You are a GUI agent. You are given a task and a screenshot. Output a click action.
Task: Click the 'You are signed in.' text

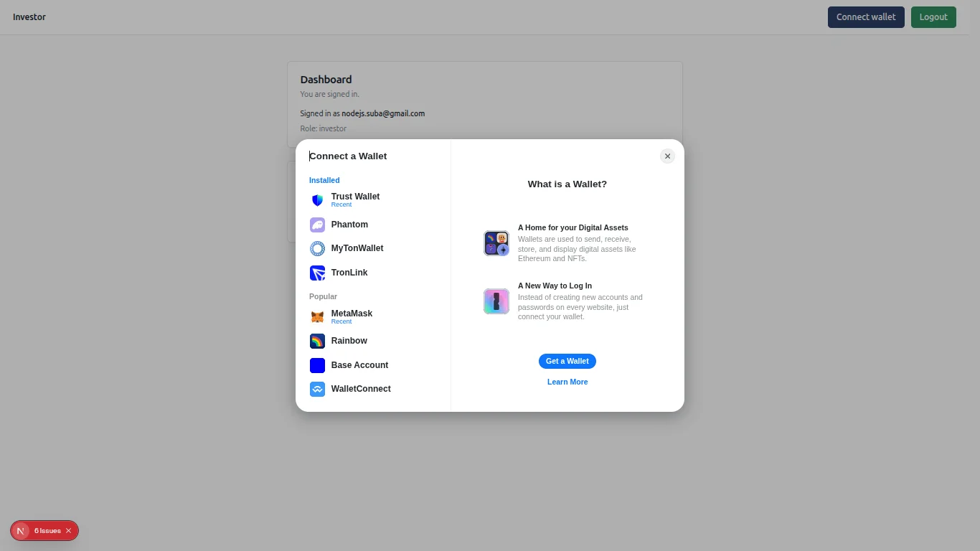[329, 94]
